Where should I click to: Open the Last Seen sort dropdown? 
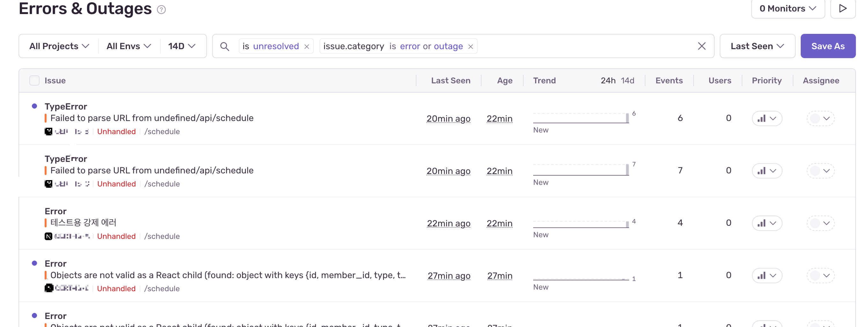[757, 46]
